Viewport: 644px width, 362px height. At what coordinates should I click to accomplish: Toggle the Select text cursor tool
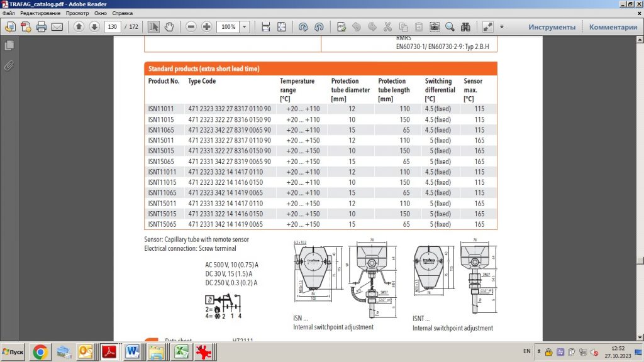[x=154, y=27]
